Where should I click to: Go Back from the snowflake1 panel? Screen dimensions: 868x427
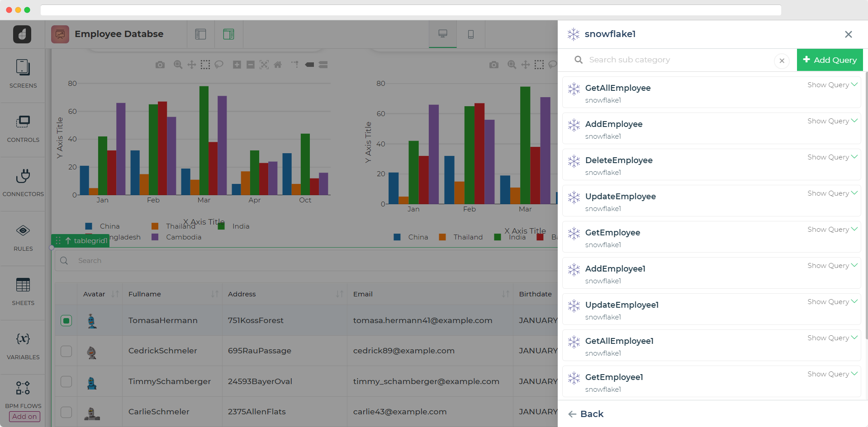(x=586, y=414)
